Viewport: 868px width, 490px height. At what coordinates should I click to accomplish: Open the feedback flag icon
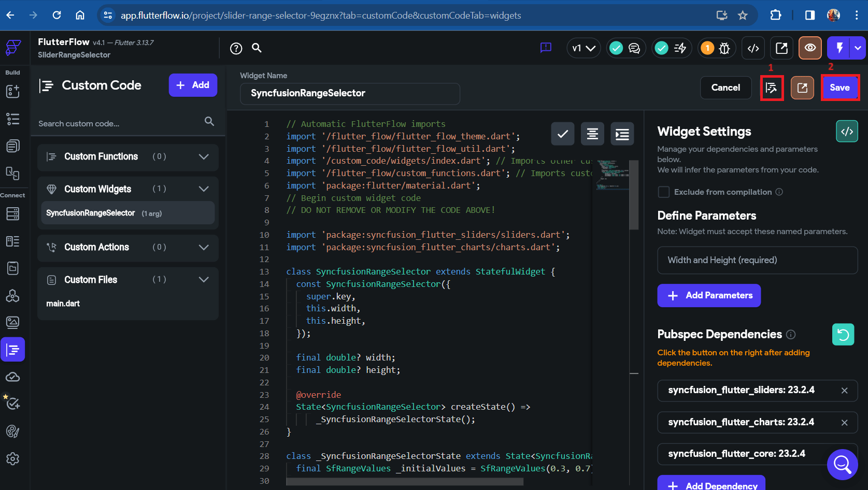coord(546,48)
